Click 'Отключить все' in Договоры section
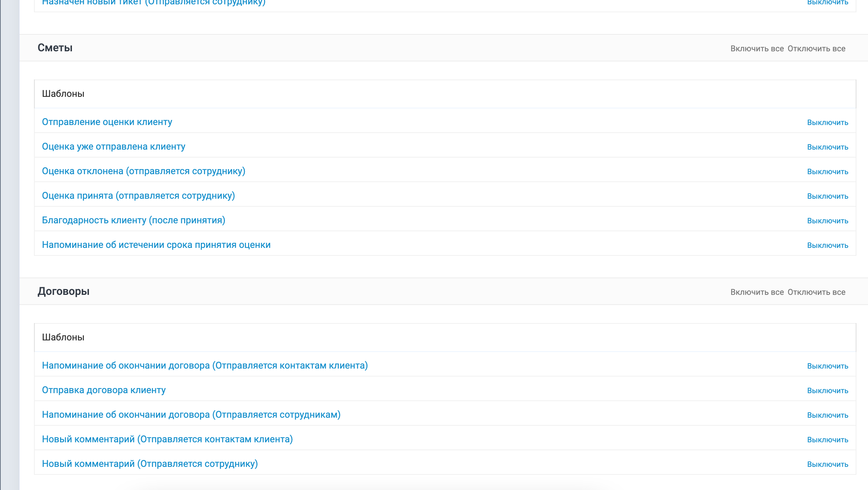 pos(816,292)
